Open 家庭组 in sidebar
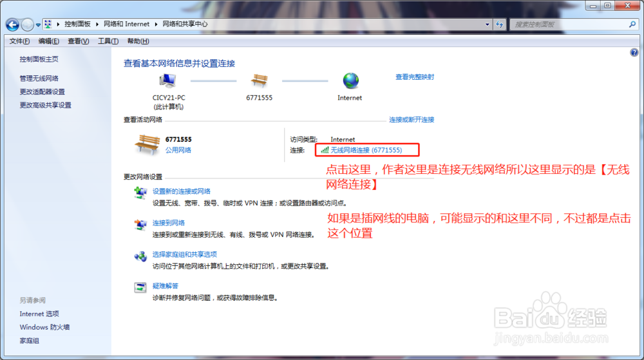This screenshot has width=644, height=360. tap(29, 341)
